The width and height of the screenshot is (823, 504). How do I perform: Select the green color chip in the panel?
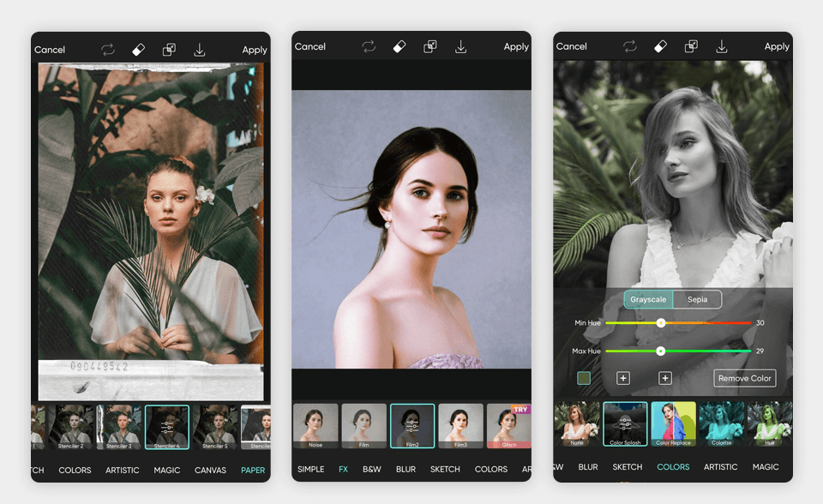pyautogui.click(x=584, y=378)
